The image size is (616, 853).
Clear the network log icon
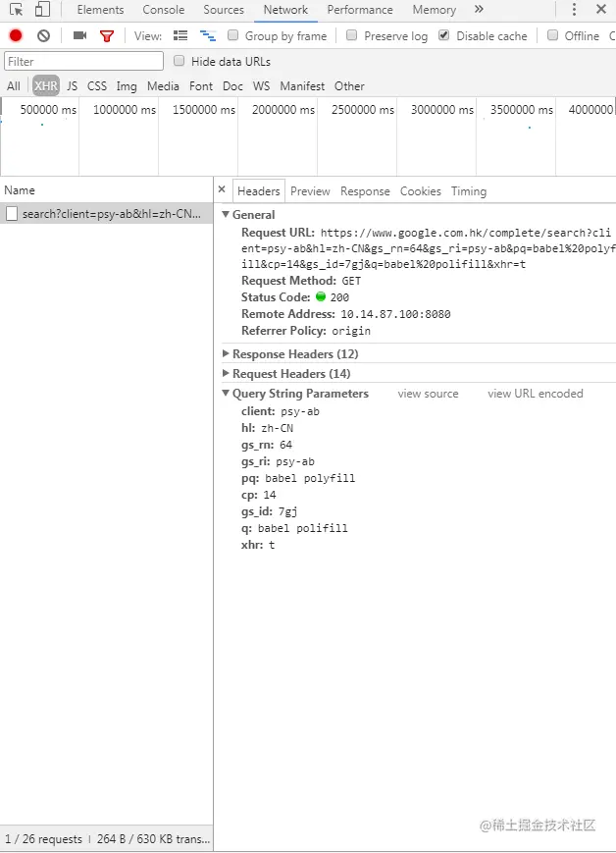coord(43,36)
